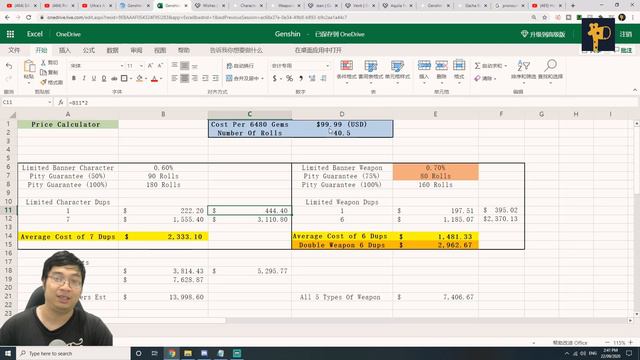This screenshot has height=360, width=640.
Task: Expand Merge and Center dropdown arrow
Action: click(262, 78)
